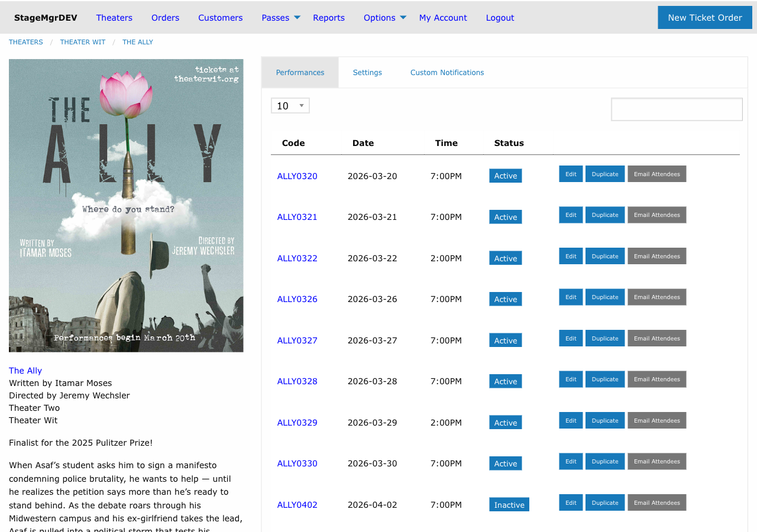Log out via the Logout link
Viewport: 757px width, 532px height.
pyautogui.click(x=500, y=18)
